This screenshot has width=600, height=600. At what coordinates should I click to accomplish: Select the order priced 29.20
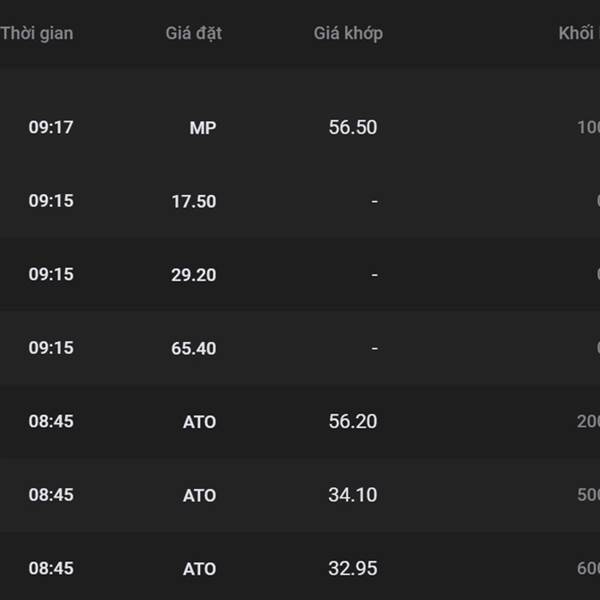(x=300, y=275)
